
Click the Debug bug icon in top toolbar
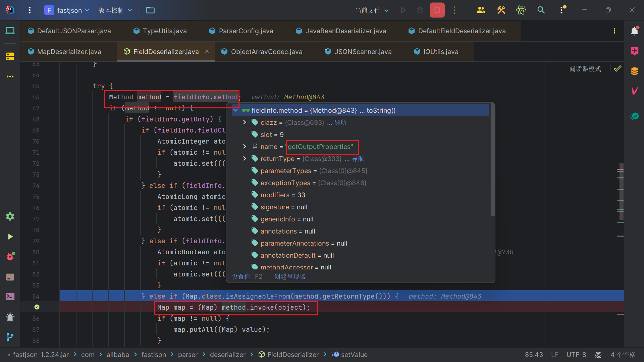tap(420, 10)
